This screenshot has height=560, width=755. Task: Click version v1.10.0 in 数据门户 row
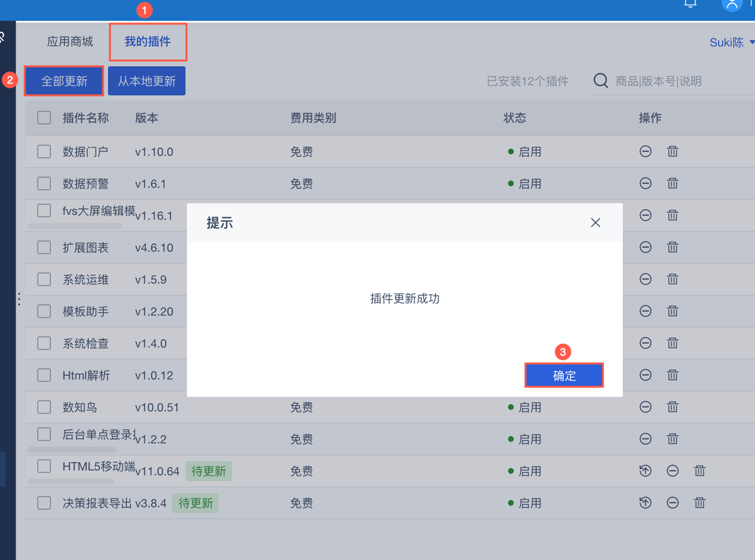click(x=154, y=152)
